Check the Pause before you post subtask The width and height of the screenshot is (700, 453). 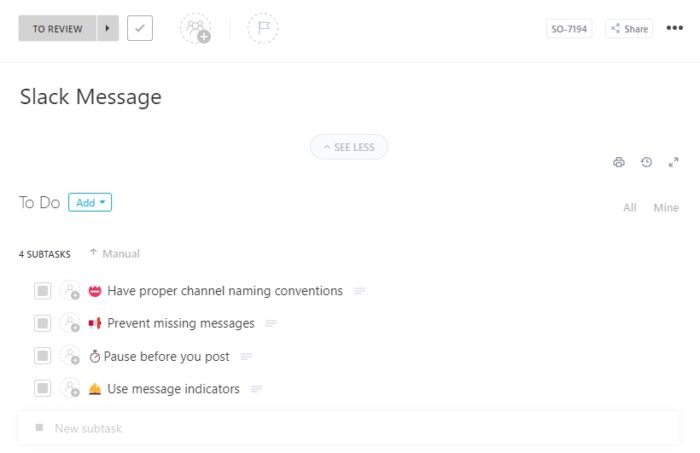42,356
